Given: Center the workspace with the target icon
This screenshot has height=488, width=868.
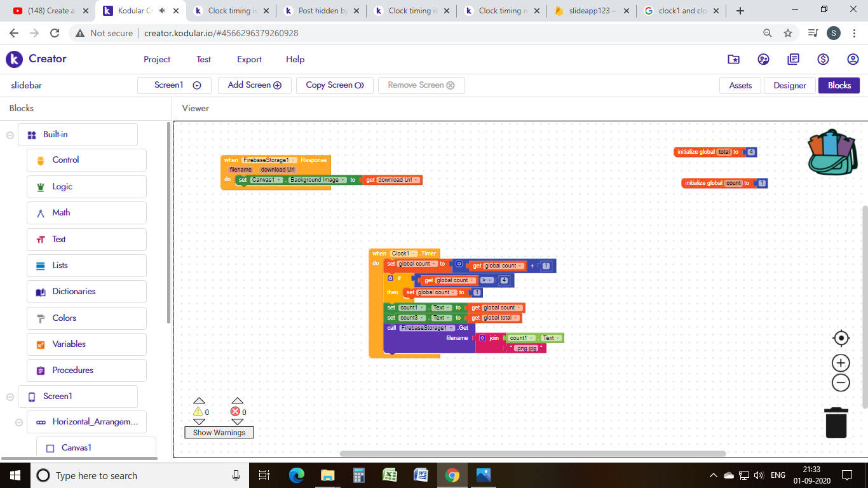Looking at the screenshot, I should click(x=841, y=338).
